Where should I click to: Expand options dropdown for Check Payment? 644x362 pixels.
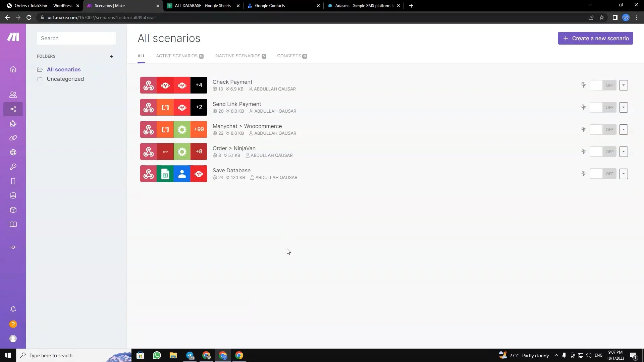pos(624,85)
